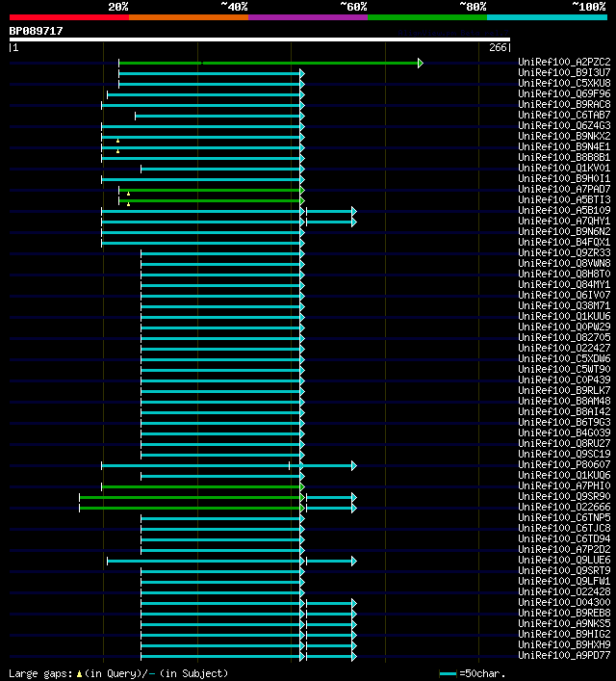Select the UniRef100_C6TD94 subject label
This screenshot has height=681, width=616.
(x=564, y=538)
